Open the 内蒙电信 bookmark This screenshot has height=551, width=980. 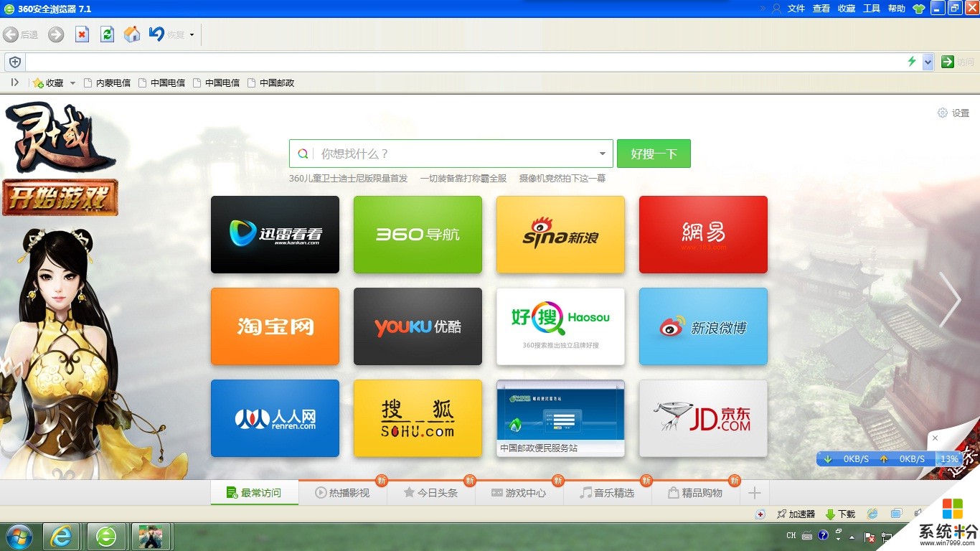click(x=107, y=83)
